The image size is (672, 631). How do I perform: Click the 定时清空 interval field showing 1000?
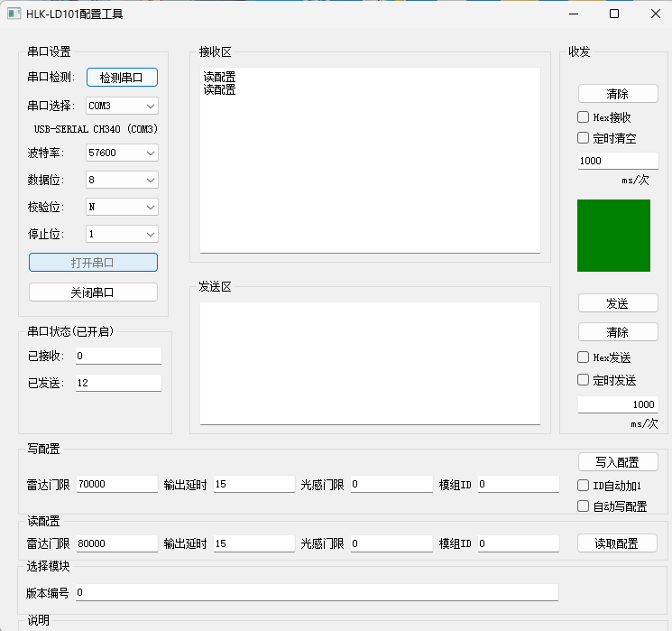click(x=618, y=161)
